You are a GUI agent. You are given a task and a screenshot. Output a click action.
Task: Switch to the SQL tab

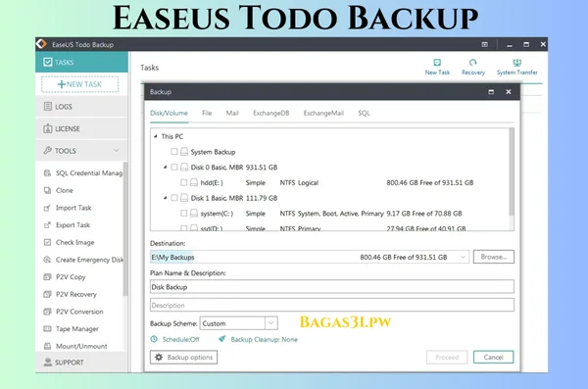pyautogui.click(x=364, y=113)
